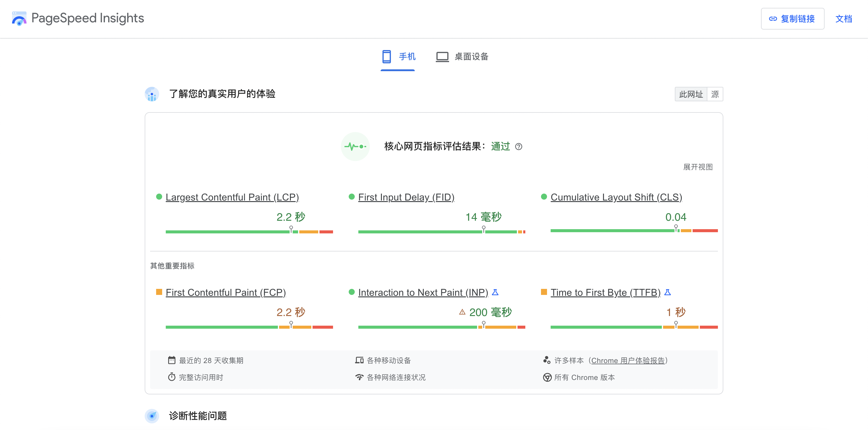Open the Time to First Byte (TTFB) link
The width and height of the screenshot is (868, 430).
pyautogui.click(x=605, y=292)
